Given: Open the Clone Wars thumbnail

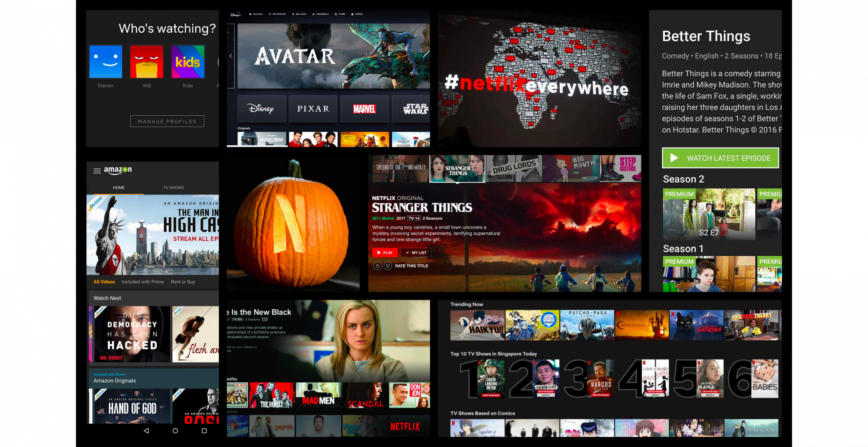Looking at the screenshot, I should 365,139.
